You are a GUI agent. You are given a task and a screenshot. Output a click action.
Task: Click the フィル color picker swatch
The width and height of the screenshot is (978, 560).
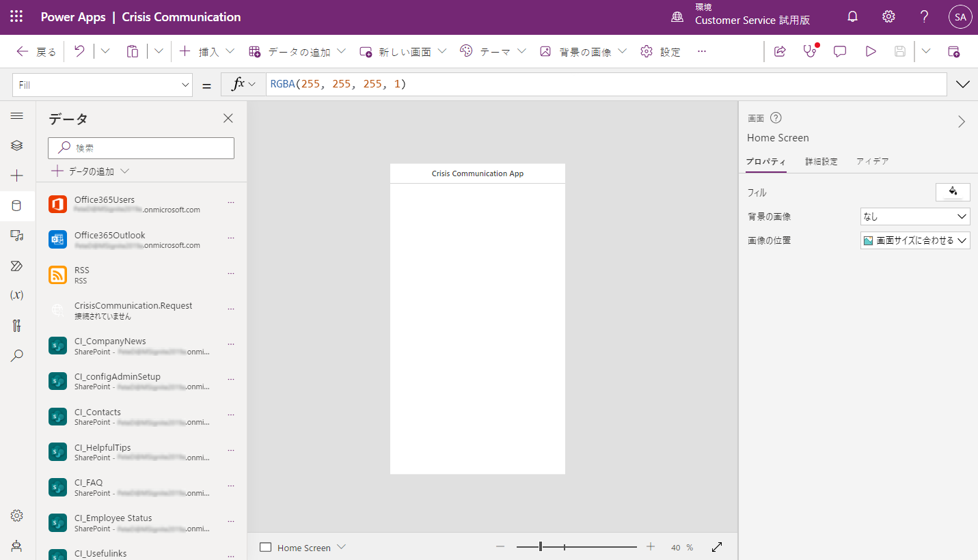click(953, 193)
